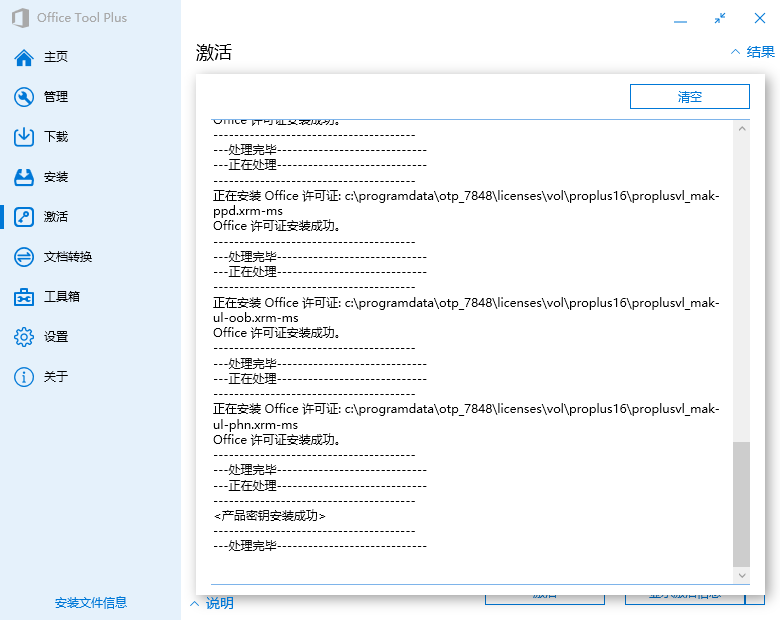Select 设置 menu label
780x620 pixels.
(56, 337)
